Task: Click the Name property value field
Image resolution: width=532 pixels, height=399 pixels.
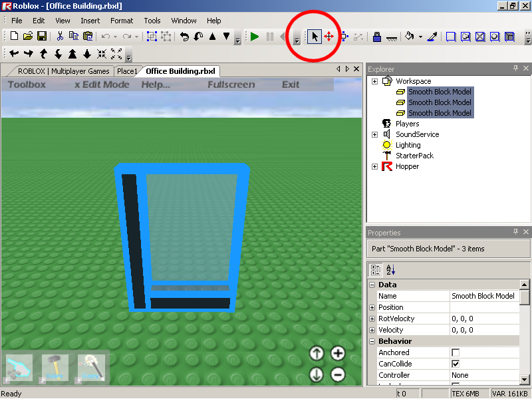Action: click(483, 296)
